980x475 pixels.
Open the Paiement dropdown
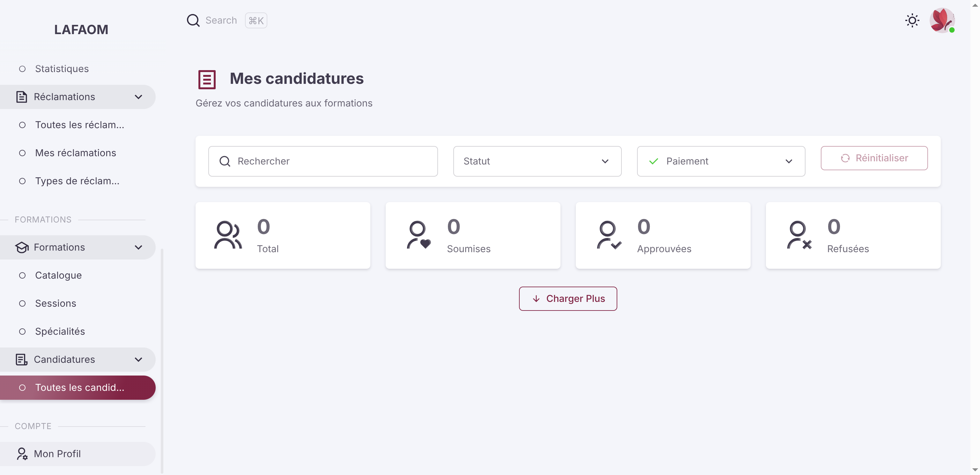point(721,161)
